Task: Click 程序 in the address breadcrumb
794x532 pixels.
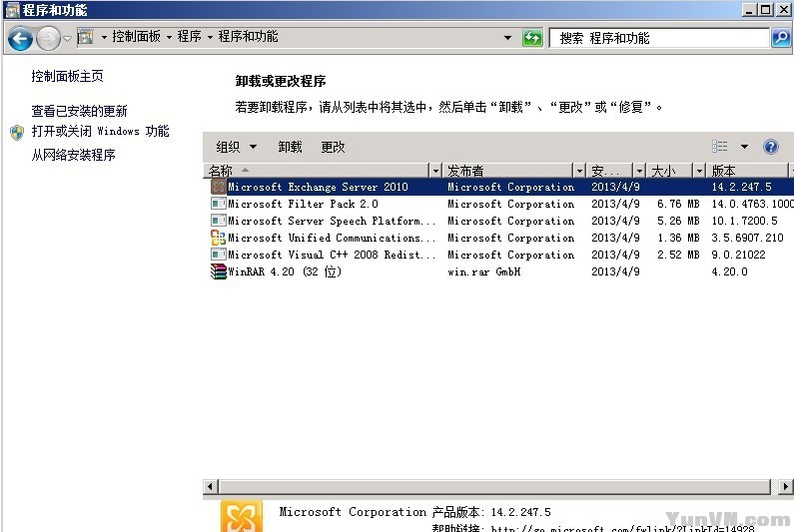Action: click(190, 37)
